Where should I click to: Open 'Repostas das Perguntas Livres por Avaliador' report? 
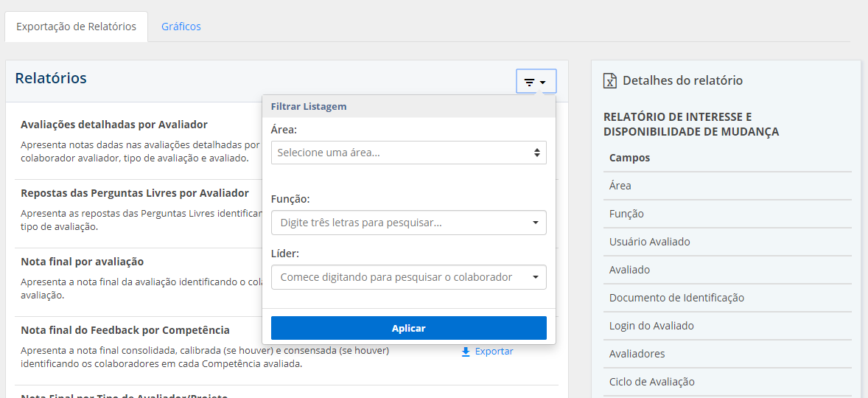pyautogui.click(x=135, y=193)
